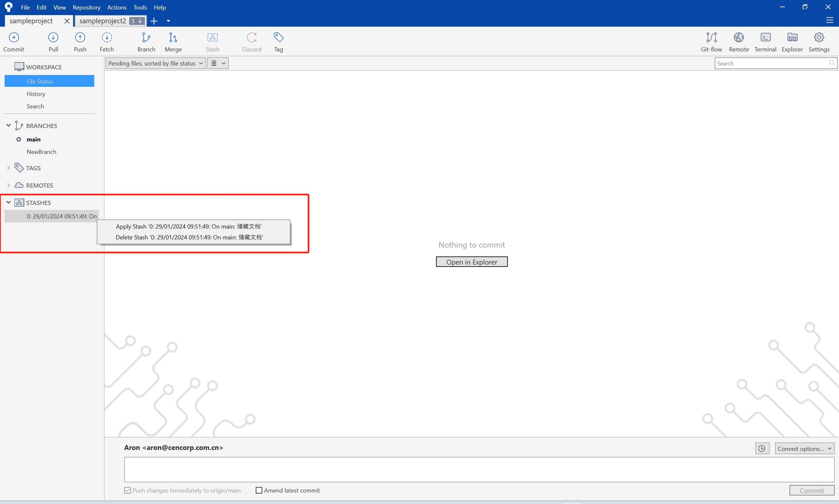839x504 pixels.
Task: Click the Pull toolbar icon
Action: pyautogui.click(x=53, y=42)
